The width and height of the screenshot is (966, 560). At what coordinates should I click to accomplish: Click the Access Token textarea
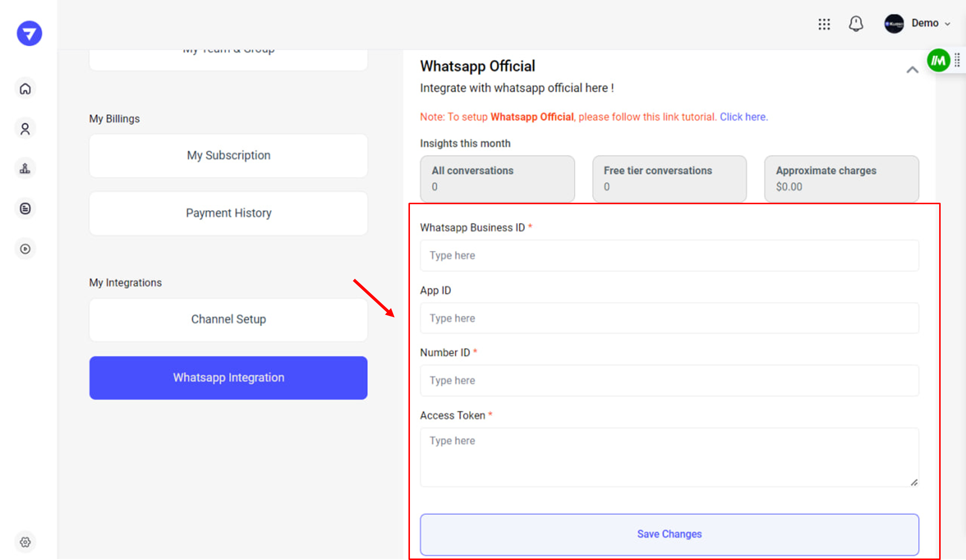669,457
